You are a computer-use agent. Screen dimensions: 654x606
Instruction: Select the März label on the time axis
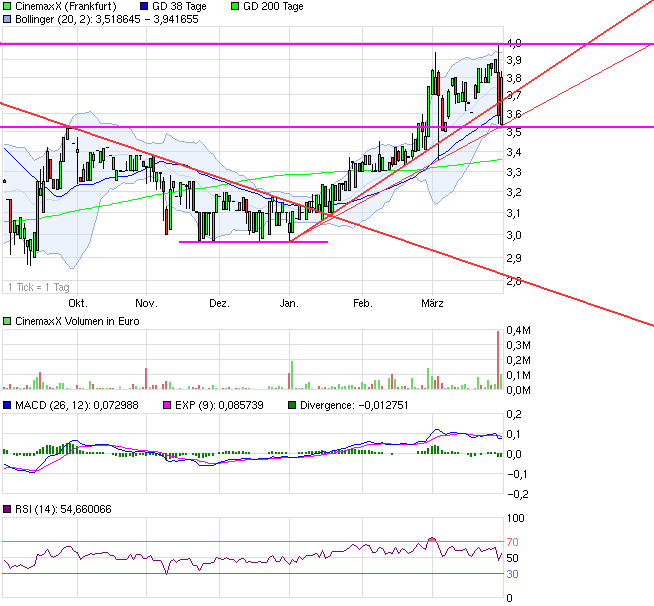coord(432,301)
